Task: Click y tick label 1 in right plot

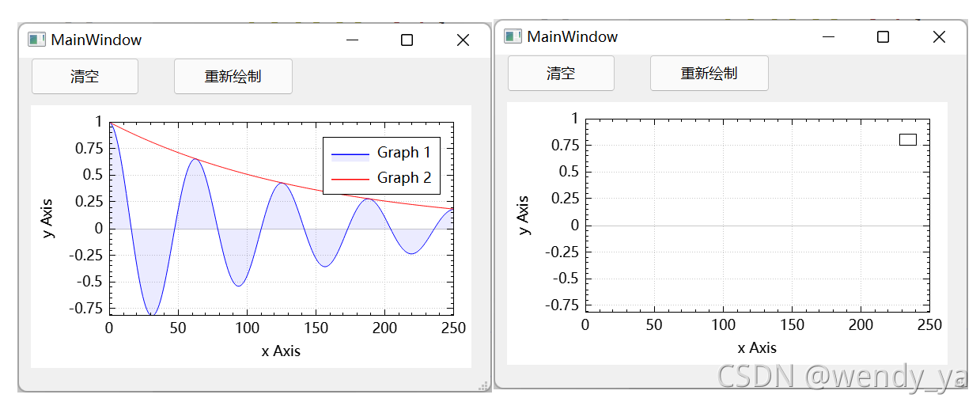Action: coord(575,119)
